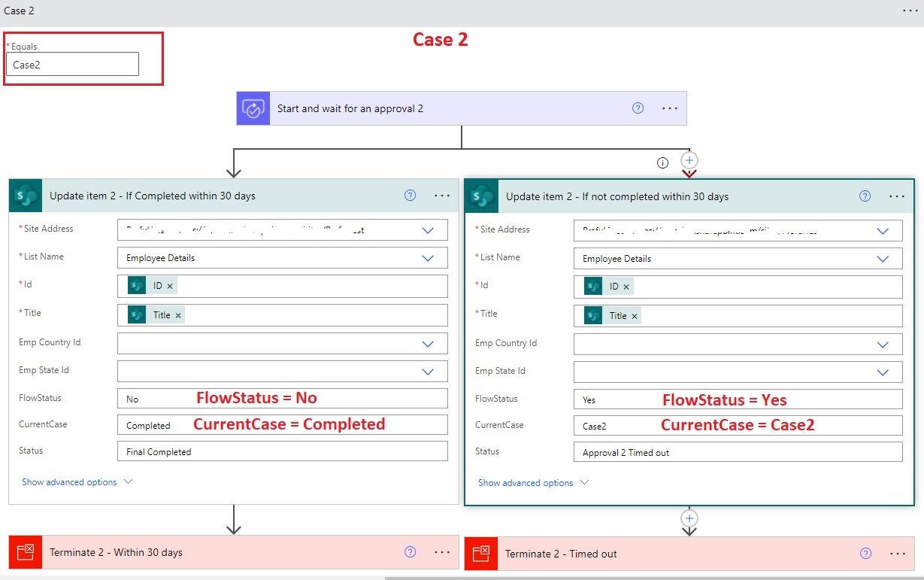Open ellipsis menu of Start and wait for an approval 2

pos(670,108)
